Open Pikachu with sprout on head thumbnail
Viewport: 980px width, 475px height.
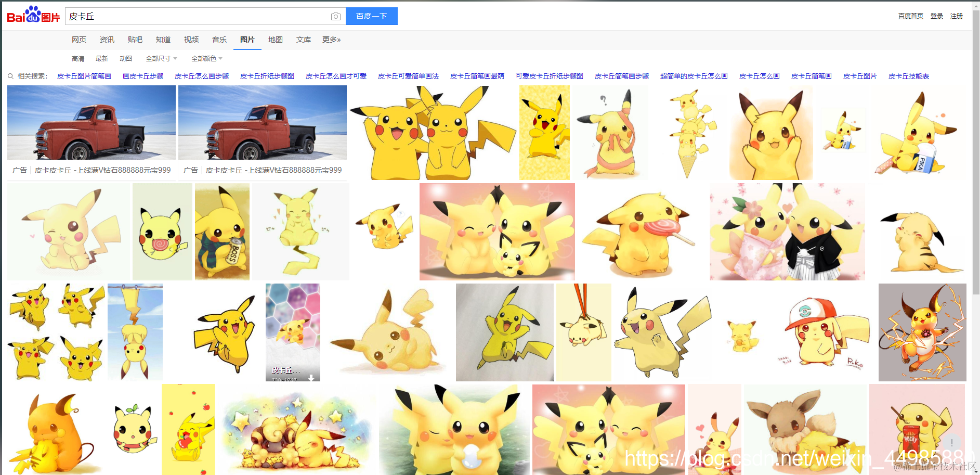coord(135,429)
